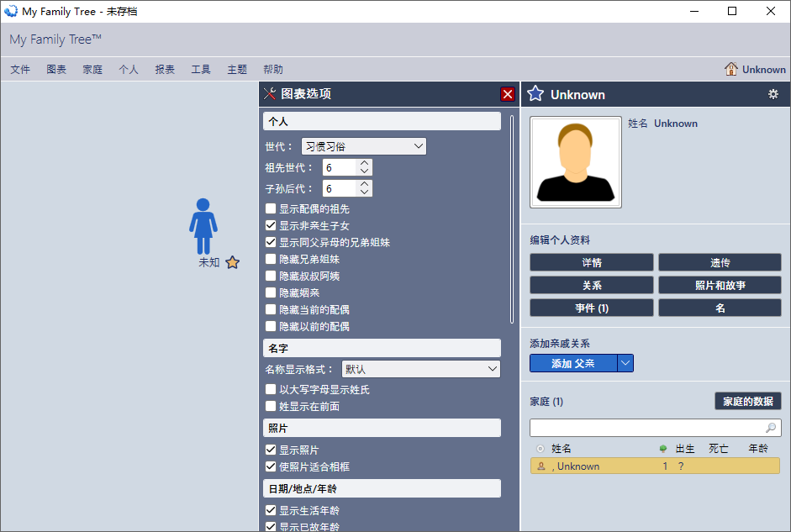Increase 子孙后代 value with up arrow
The width and height of the screenshot is (791, 532).
tap(364, 185)
